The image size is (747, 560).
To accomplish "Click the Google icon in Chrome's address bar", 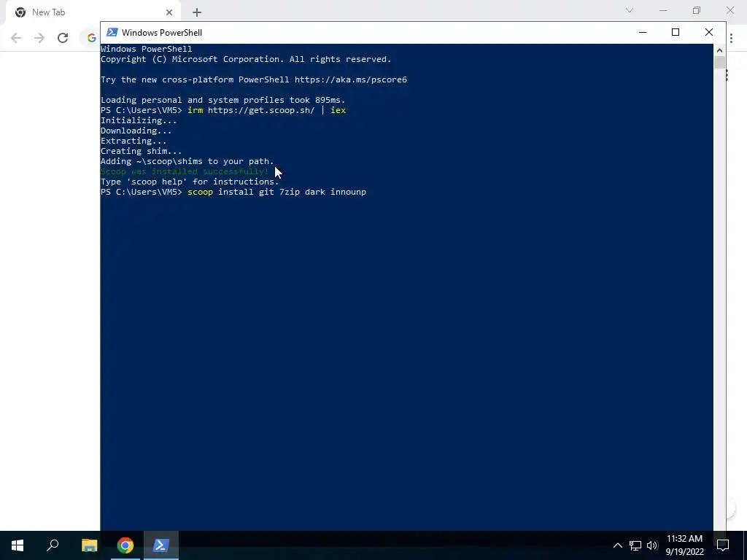I will coord(91,38).
